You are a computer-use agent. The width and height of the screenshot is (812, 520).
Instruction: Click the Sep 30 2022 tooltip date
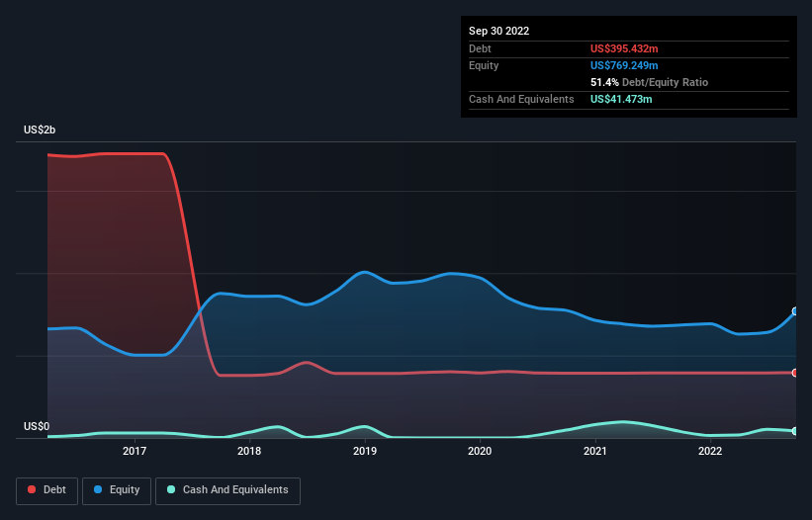498,31
